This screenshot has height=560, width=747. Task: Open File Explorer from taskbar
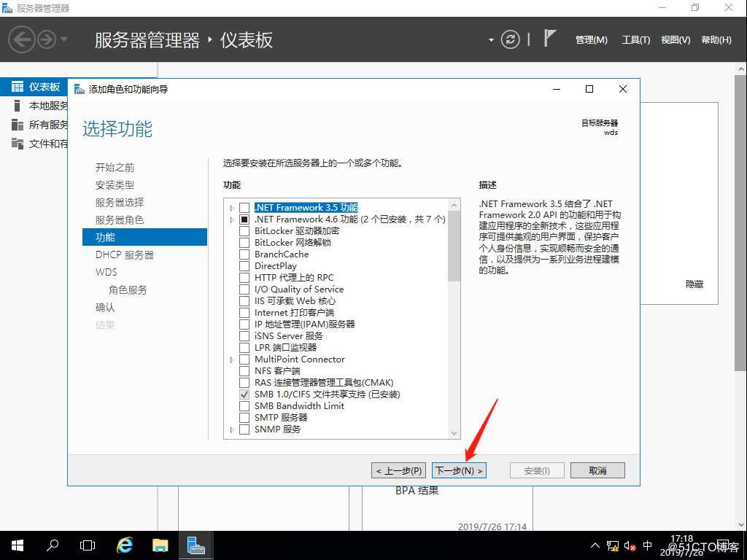160,545
